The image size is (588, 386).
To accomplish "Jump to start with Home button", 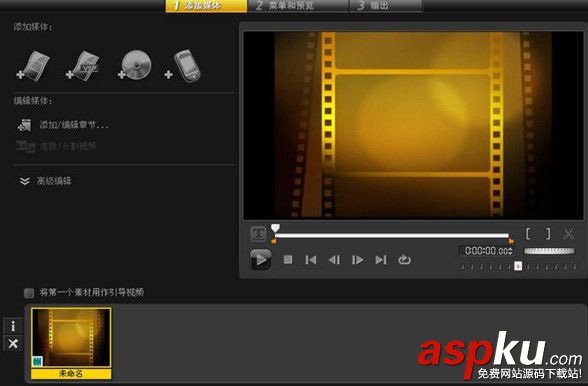I will (x=311, y=260).
